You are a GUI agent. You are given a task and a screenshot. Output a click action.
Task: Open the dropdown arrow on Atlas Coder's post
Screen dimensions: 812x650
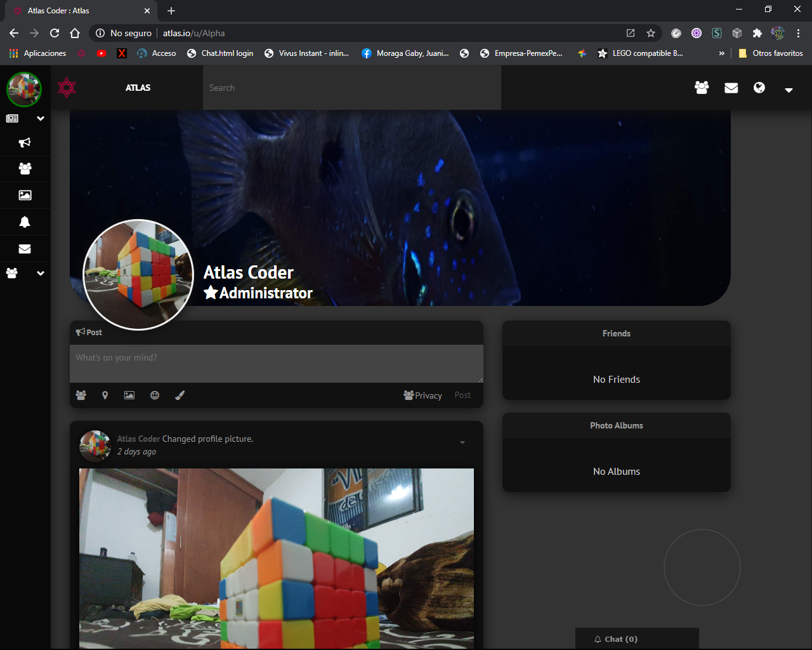click(x=462, y=442)
